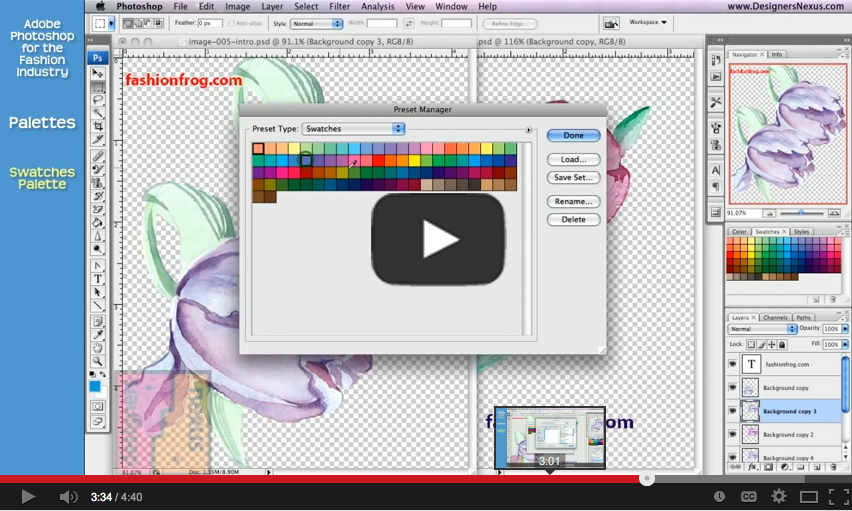Viewport: 852px width, 511px height.
Task: Click the Add layer mask icon
Action: pyautogui.click(x=768, y=467)
